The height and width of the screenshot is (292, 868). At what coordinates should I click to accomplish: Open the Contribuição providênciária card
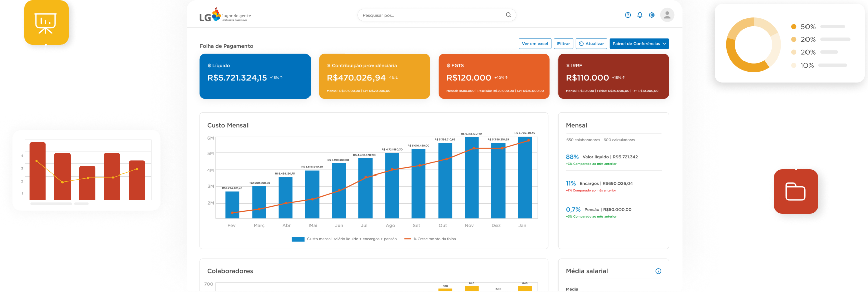tap(374, 77)
